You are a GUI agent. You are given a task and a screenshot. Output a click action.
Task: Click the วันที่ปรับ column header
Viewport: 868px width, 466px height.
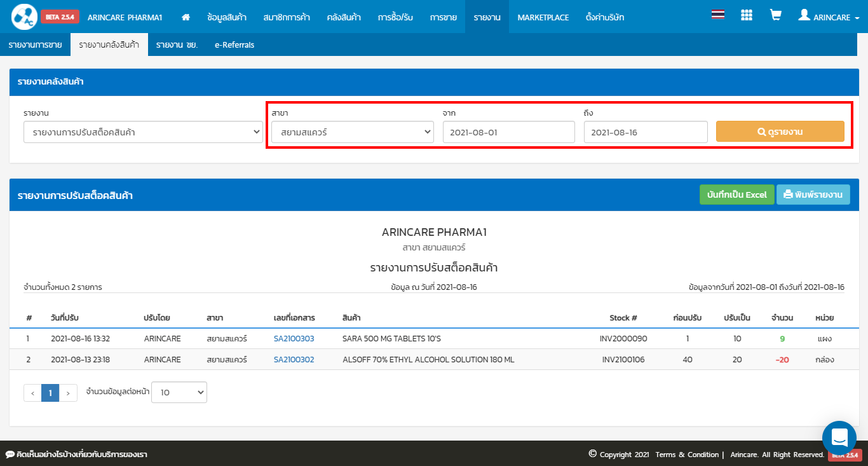[x=65, y=317]
